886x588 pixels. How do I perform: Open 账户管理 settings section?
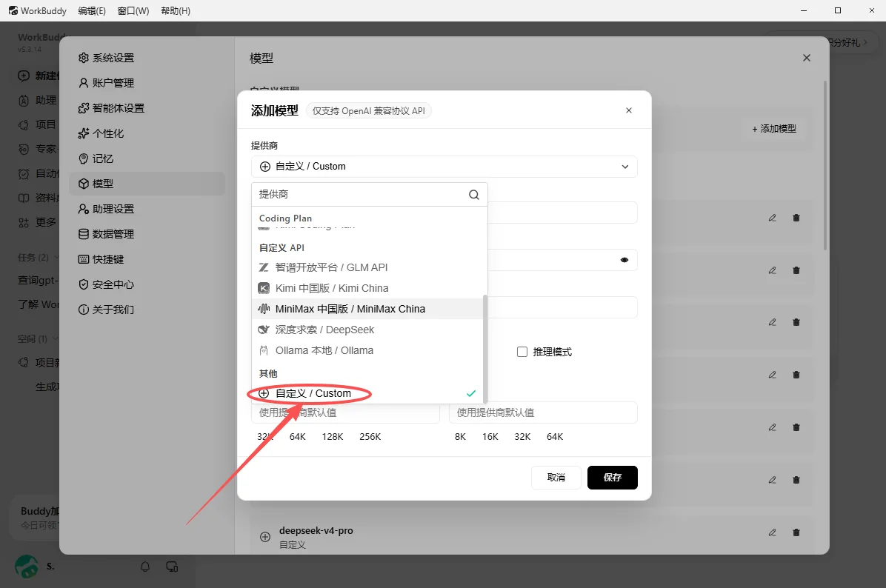click(x=147, y=83)
